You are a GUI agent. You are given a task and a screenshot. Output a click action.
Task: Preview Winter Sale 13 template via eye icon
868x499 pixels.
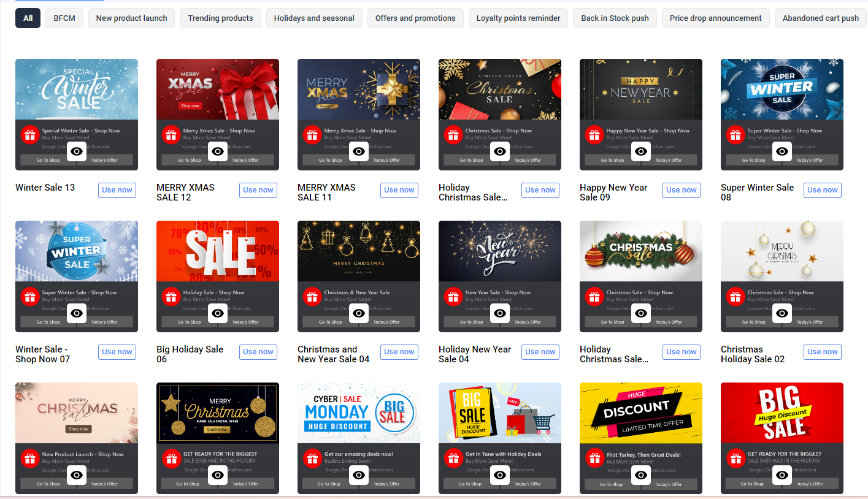click(x=77, y=151)
